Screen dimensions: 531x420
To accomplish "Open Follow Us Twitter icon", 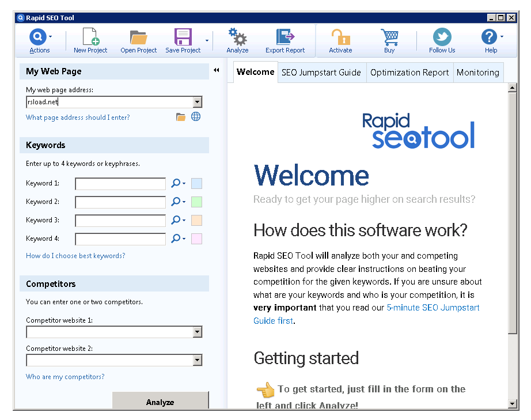I will (441, 36).
